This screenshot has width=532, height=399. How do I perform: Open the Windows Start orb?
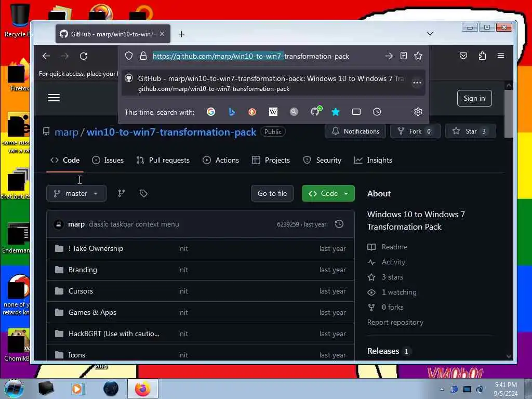[13, 389]
